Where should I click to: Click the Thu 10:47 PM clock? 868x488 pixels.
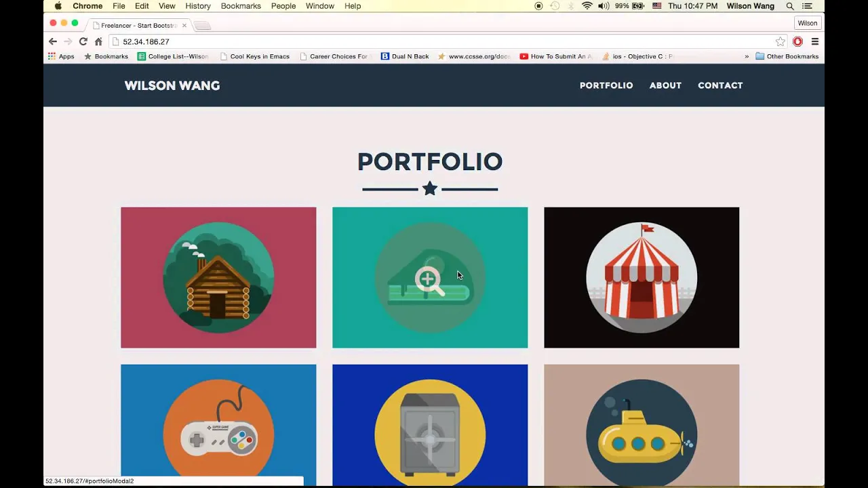(x=692, y=6)
